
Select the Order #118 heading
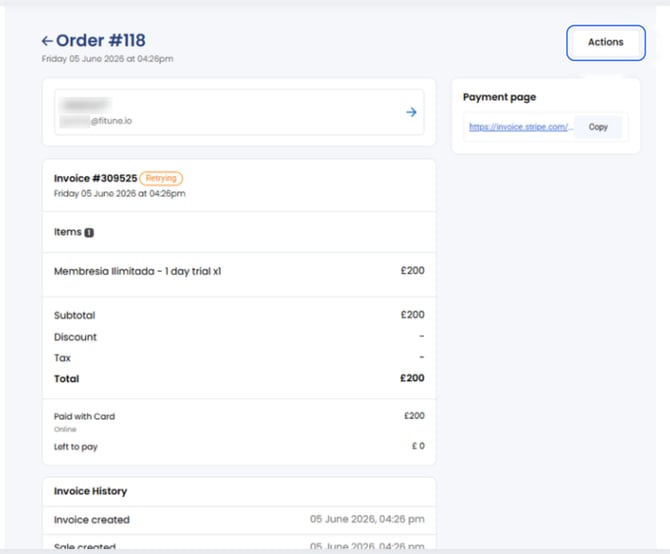pyautogui.click(x=100, y=41)
